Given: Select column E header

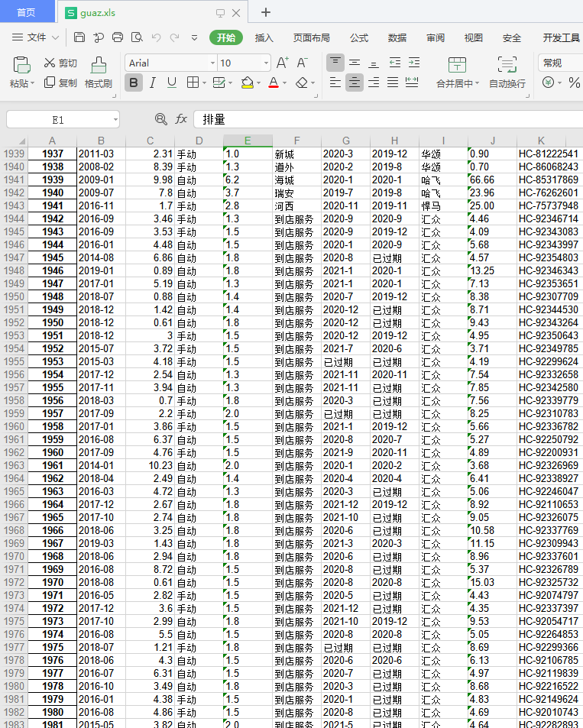Looking at the screenshot, I should (248, 141).
